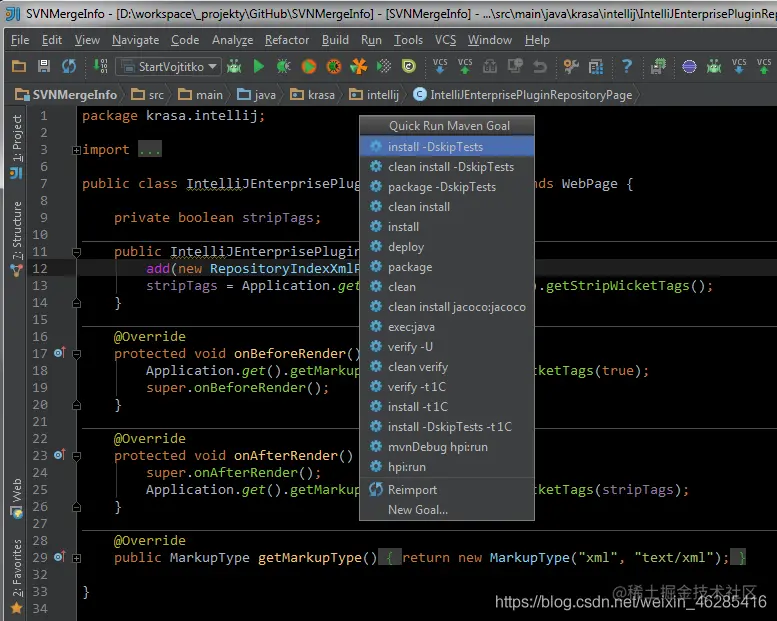Click the orange star pinwheel toolbar icon
The width and height of the screenshot is (777, 621).
pyautogui.click(x=359, y=66)
